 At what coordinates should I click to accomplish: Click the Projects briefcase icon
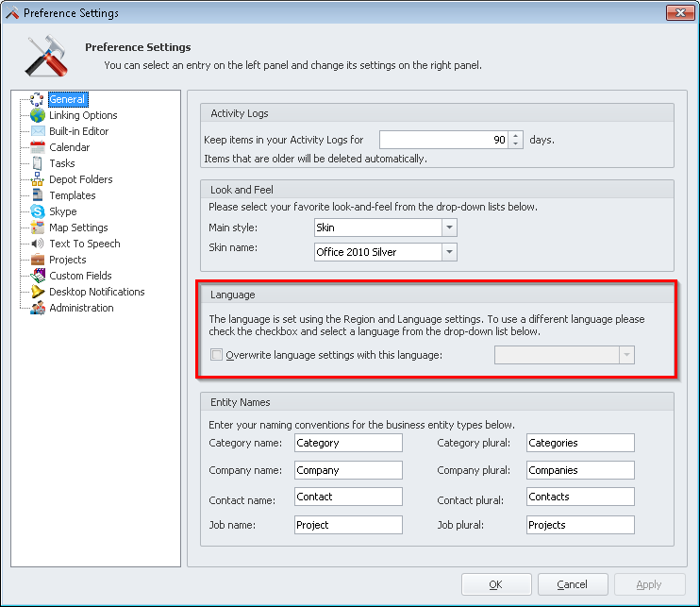point(38,260)
